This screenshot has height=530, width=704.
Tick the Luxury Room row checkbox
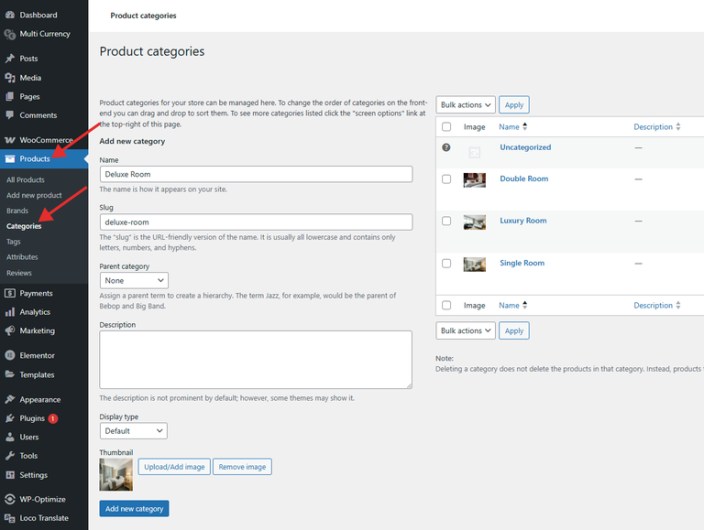click(446, 221)
